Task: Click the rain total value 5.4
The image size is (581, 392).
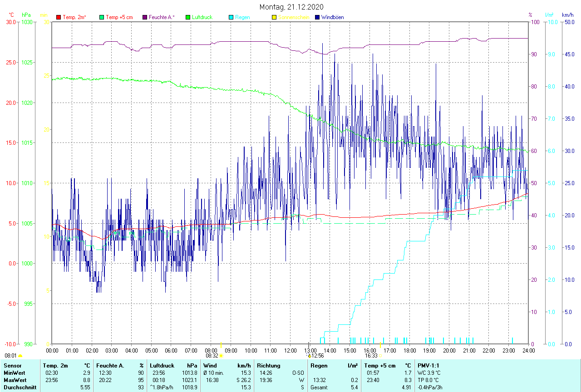Action: (x=354, y=387)
